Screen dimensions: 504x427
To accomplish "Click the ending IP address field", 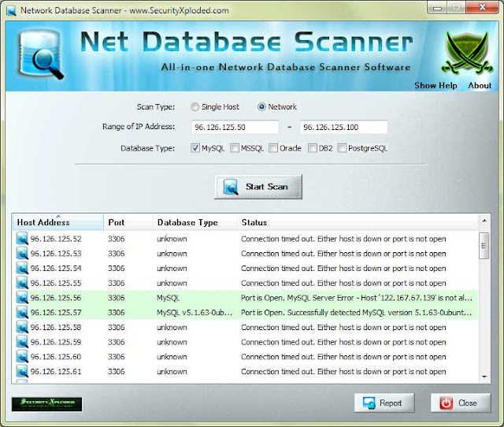I will point(343,128).
